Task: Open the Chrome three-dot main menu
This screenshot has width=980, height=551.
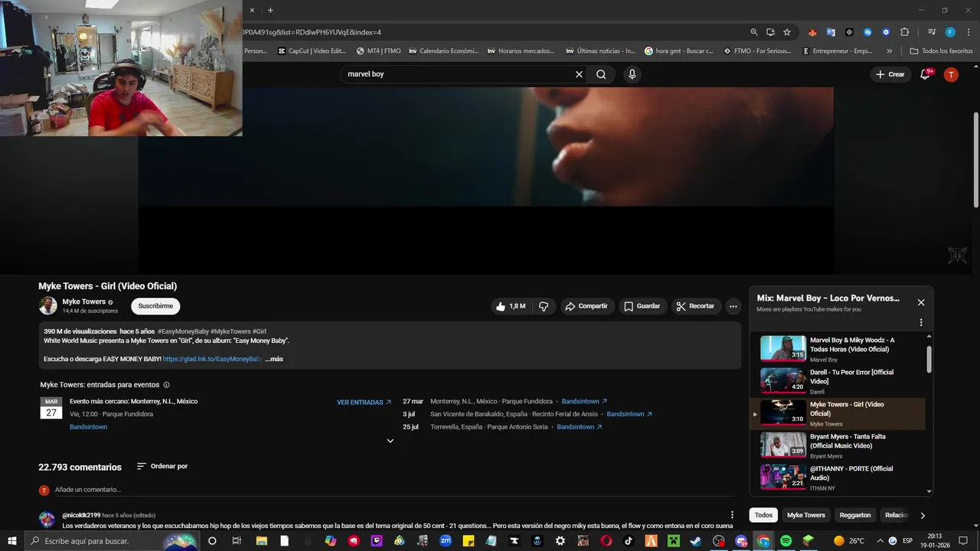Action: pyautogui.click(x=969, y=32)
